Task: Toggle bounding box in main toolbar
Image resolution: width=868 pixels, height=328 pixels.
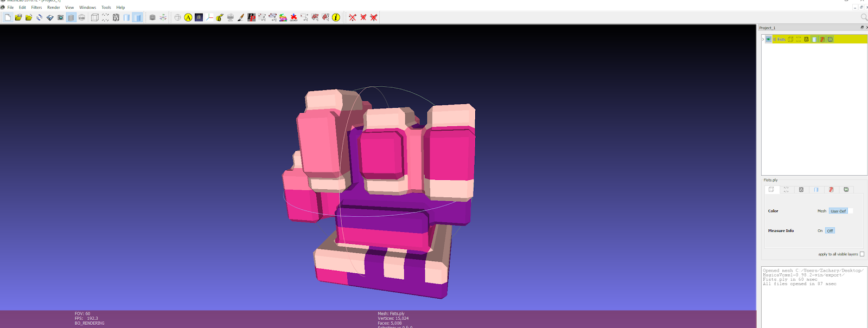Action: pyautogui.click(x=95, y=17)
